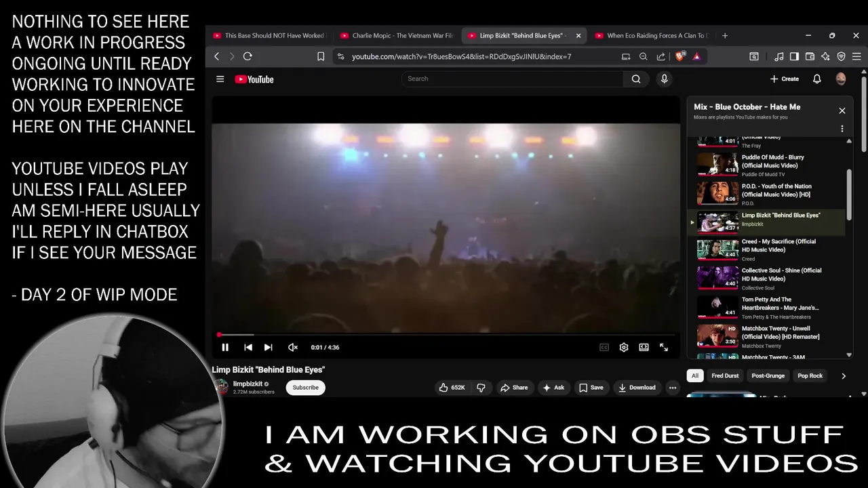Image resolution: width=868 pixels, height=488 pixels.
Task: Open the Create menu
Action: [x=785, y=79]
